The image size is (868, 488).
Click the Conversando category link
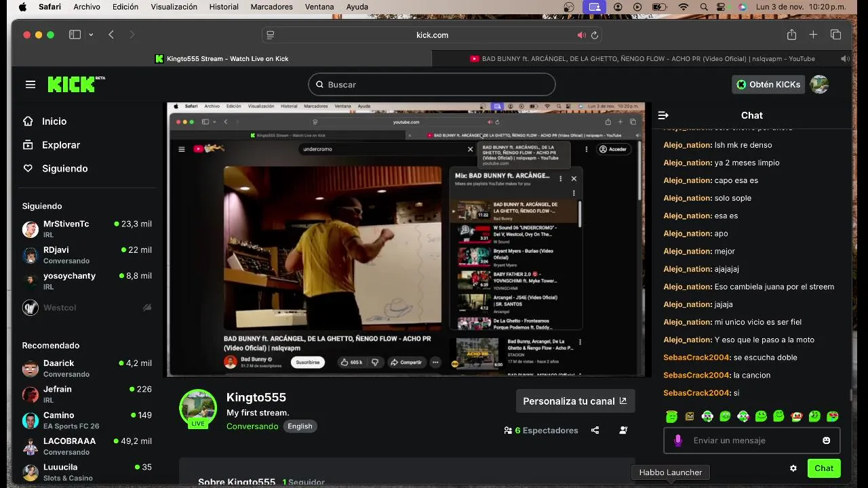252,426
